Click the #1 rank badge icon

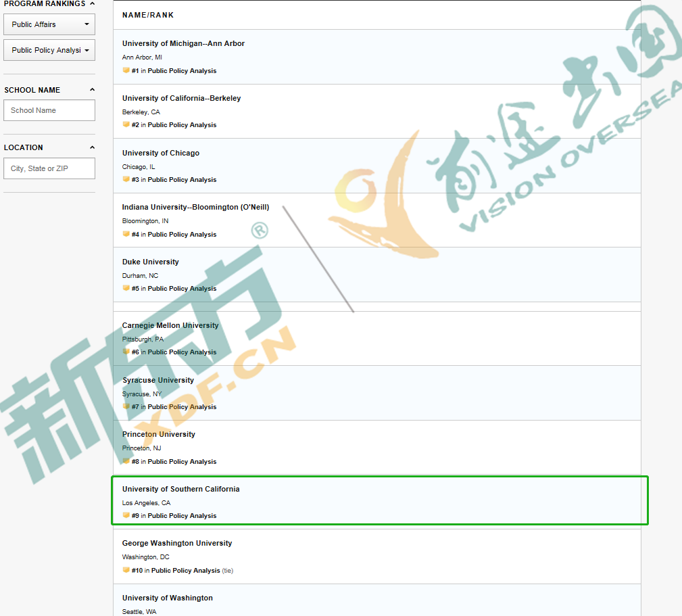(126, 70)
